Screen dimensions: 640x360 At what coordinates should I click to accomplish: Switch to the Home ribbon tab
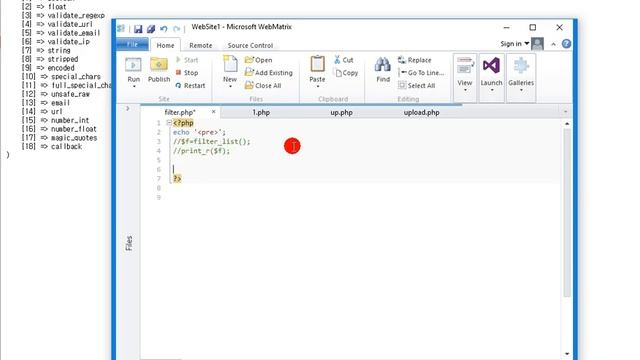(x=165, y=45)
